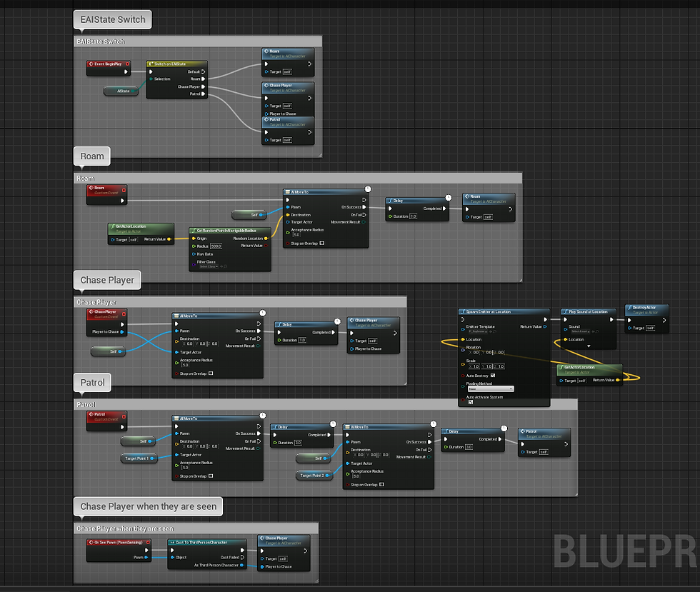Click the Roam comment bubble

coord(92,156)
